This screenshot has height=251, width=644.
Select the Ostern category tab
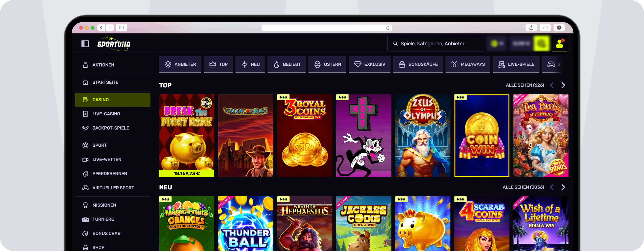point(327,64)
